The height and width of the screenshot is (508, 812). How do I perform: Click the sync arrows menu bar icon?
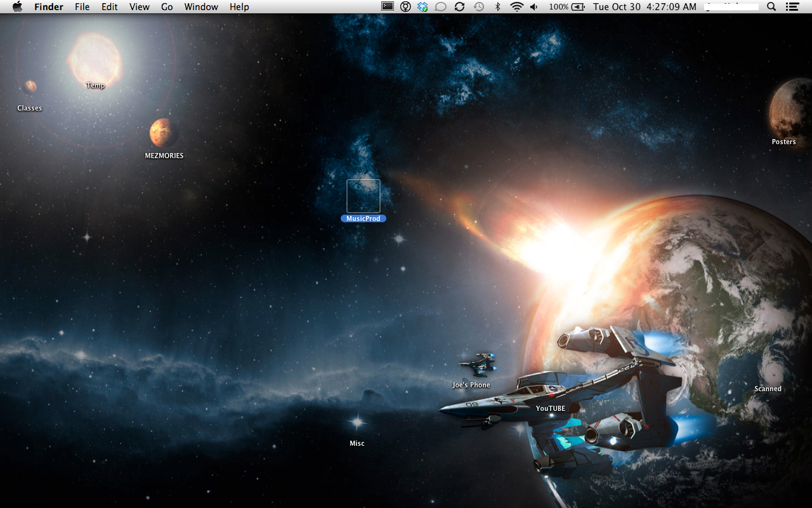pos(460,6)
